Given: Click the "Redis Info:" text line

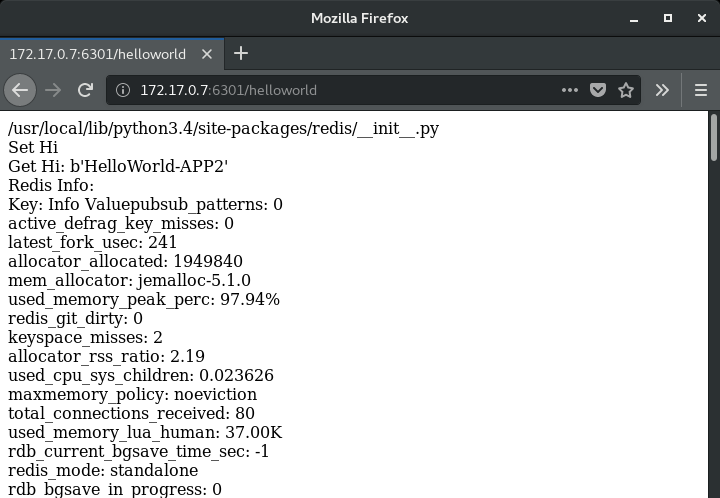Looking at the screenshot, I should (51, 185).
